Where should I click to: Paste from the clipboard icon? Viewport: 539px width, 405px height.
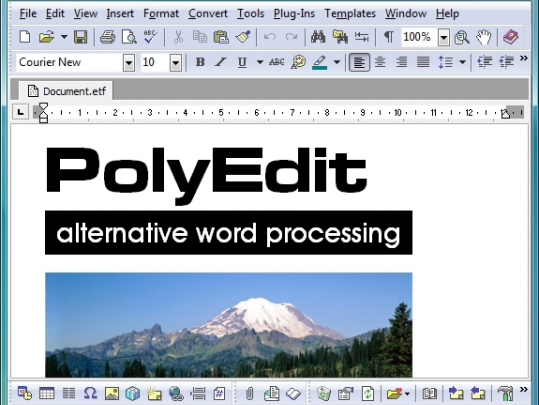[x=221, y=37]
